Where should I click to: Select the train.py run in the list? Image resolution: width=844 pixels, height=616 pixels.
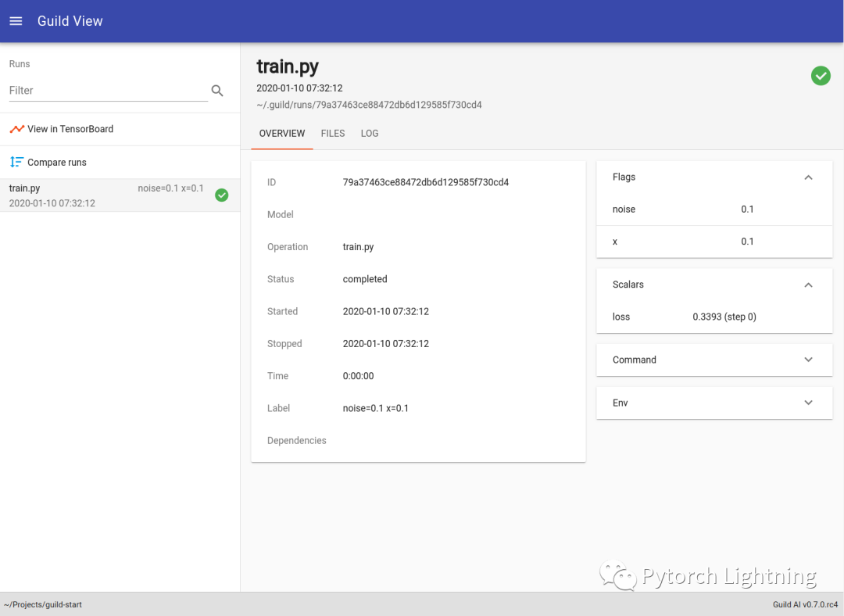point(120,195)
